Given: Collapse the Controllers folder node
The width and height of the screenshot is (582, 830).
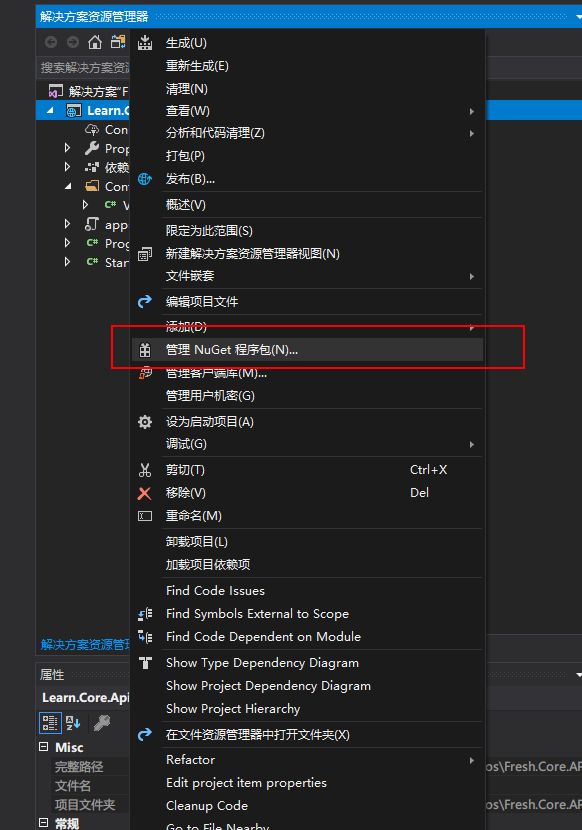Looking at the screenshot, I should [x=68, y=186].
